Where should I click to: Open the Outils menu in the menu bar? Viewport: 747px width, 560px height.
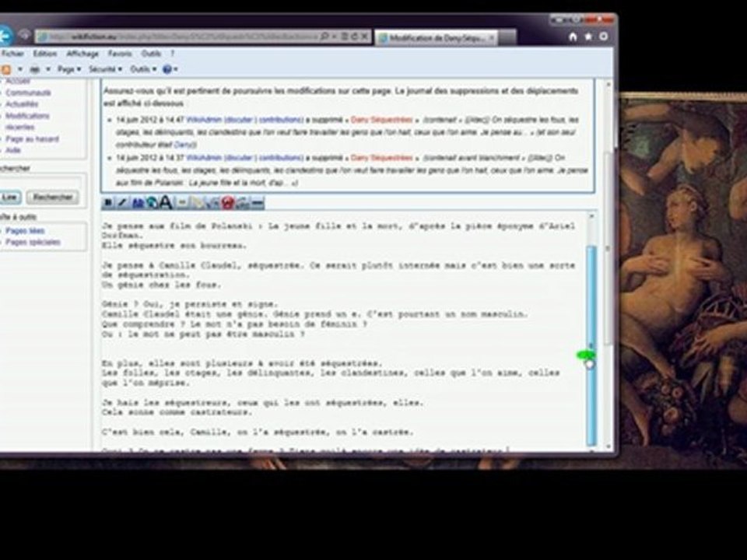151,54
